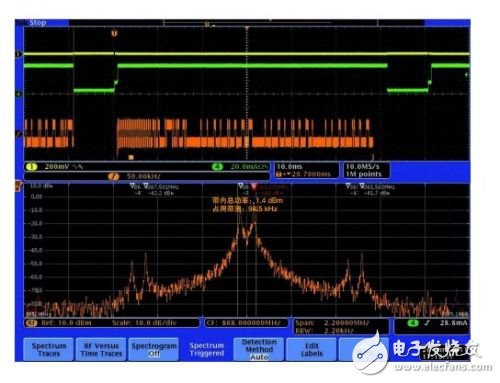Select the channel 4 green badge
Image resolution: width=500 pixels, height=383 pixels.
217,167
